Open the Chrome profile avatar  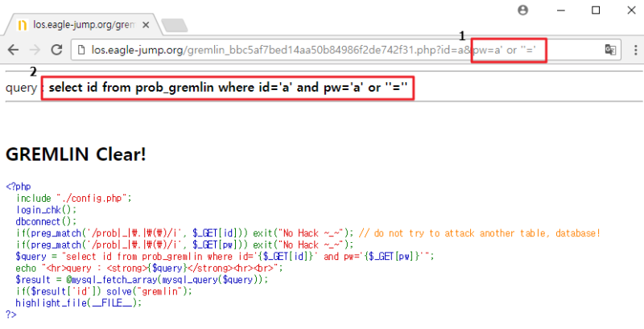[x=522, y=10]
